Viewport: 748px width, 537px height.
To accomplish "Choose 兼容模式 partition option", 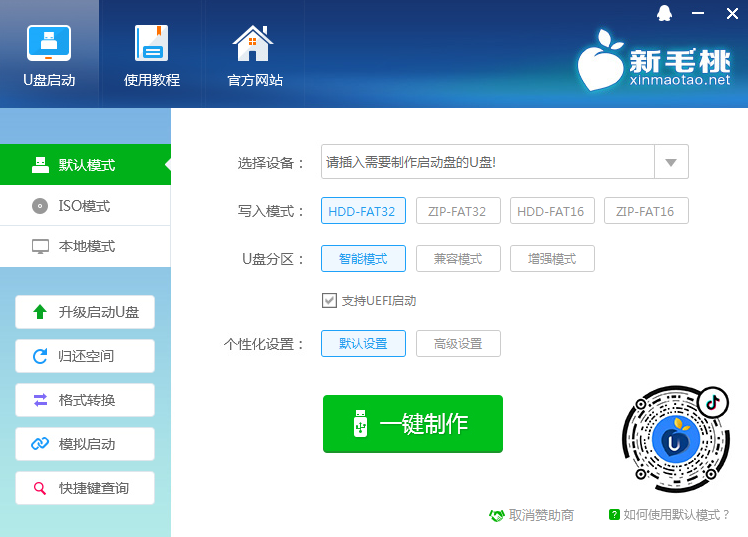I will pos(457,259).
